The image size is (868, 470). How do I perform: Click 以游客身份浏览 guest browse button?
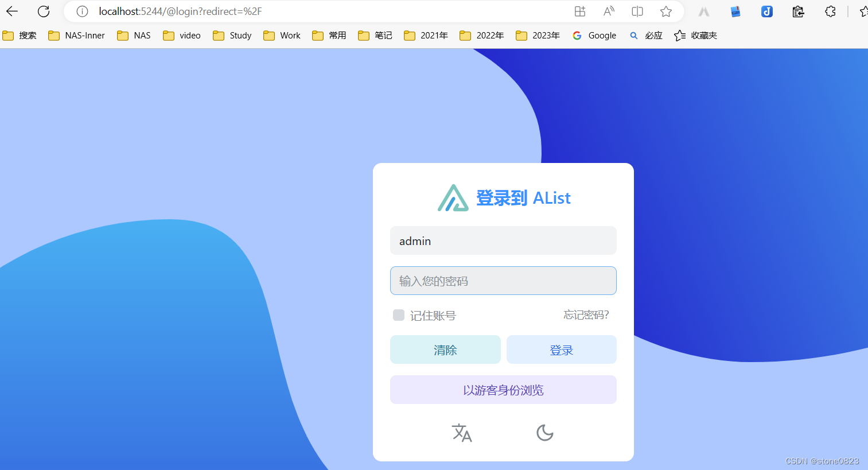503,390
